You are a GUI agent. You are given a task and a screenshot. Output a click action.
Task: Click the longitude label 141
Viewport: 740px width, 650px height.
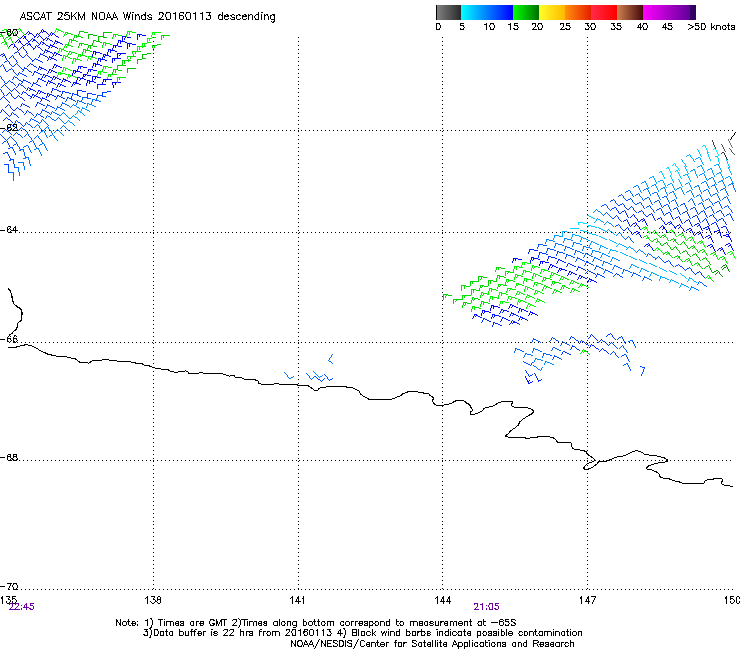coord(297,600)
